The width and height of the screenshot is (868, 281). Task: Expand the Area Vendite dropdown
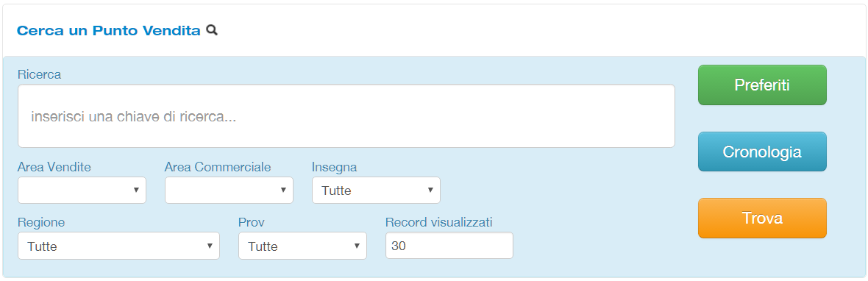click(x=82, y=191)
